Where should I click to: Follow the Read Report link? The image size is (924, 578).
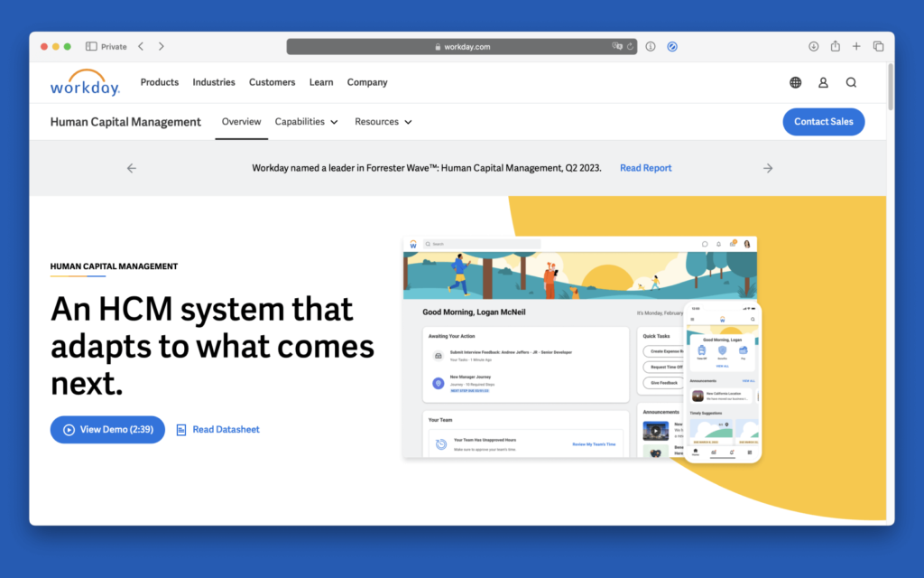click(645, 168)
